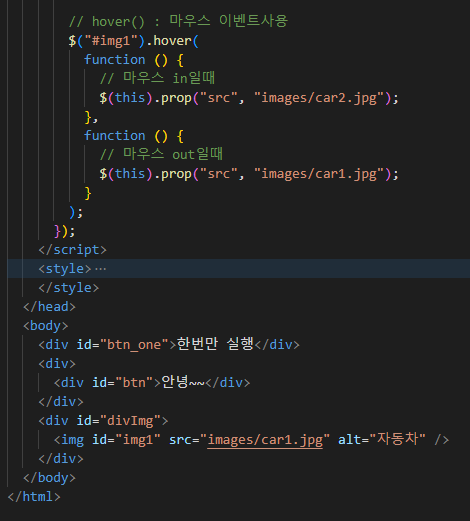Click the '마우스 in일때' comment
The image size is (470, 521).
(x=157, y=79)
